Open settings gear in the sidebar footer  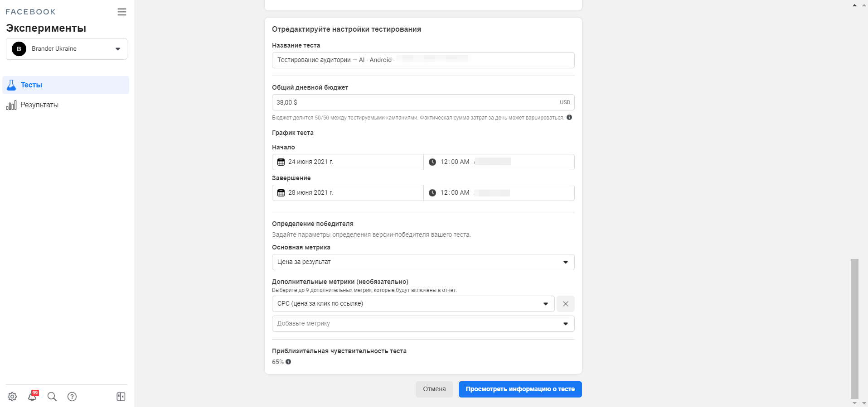[x=12, y=397]
